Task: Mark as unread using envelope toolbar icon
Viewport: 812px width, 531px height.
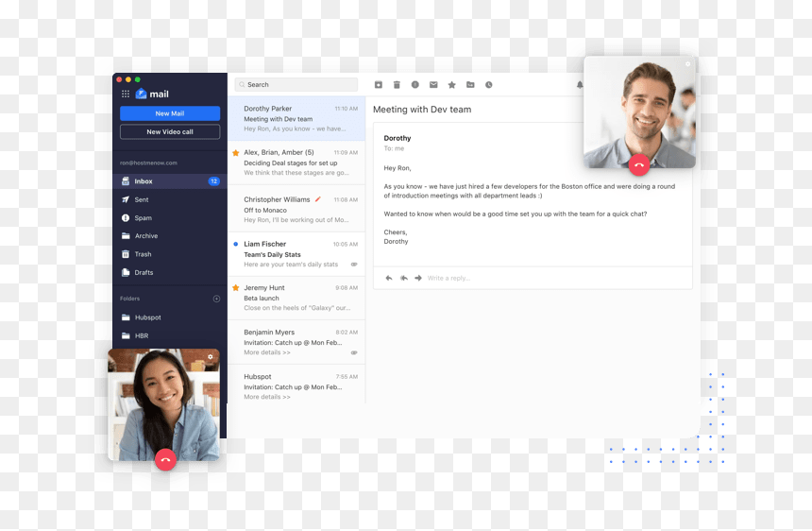Action: pos(433,84)
